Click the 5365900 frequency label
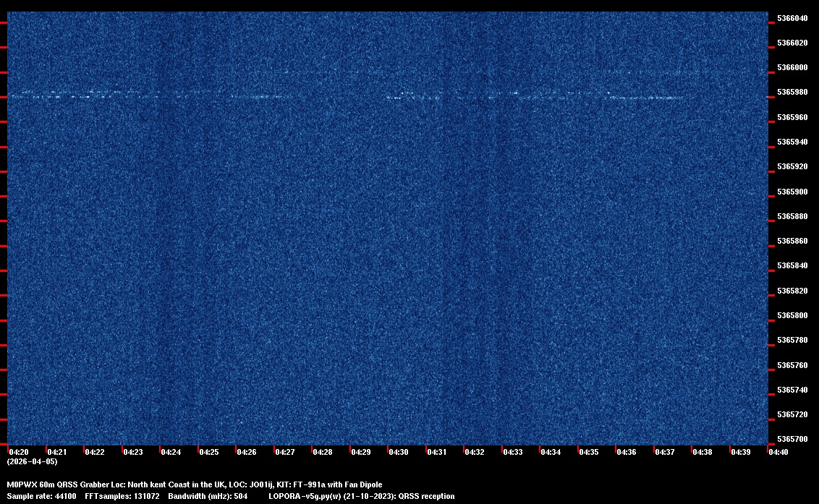Screen dimensions: 819x504 (x=792, y=192)
